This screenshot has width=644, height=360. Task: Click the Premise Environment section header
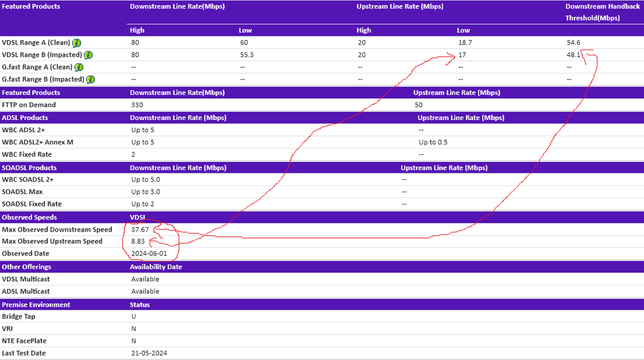[x=36, y=305]
